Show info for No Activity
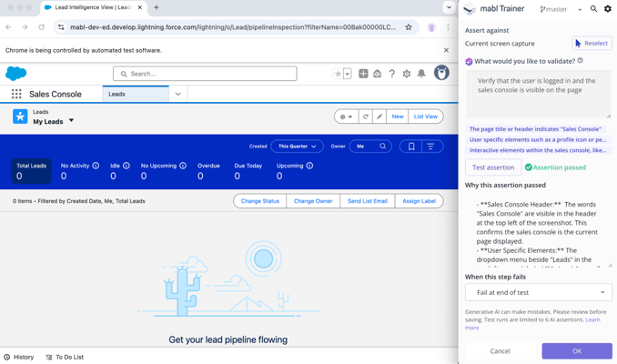Screen dimensions: 617x364 [x=96, y=166]
